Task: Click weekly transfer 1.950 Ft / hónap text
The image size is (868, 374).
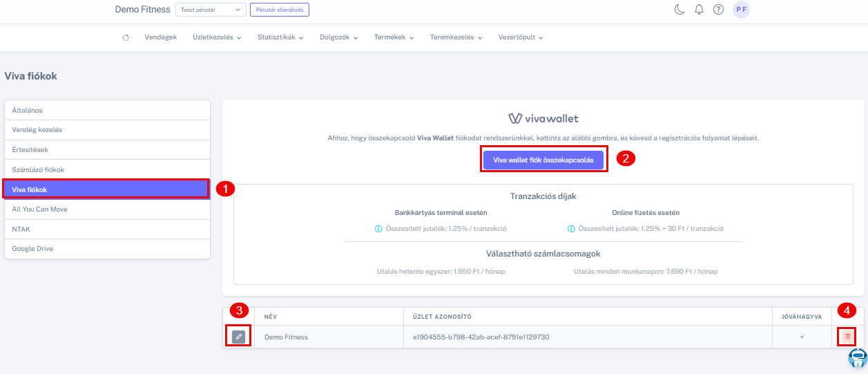Action: 441,271
